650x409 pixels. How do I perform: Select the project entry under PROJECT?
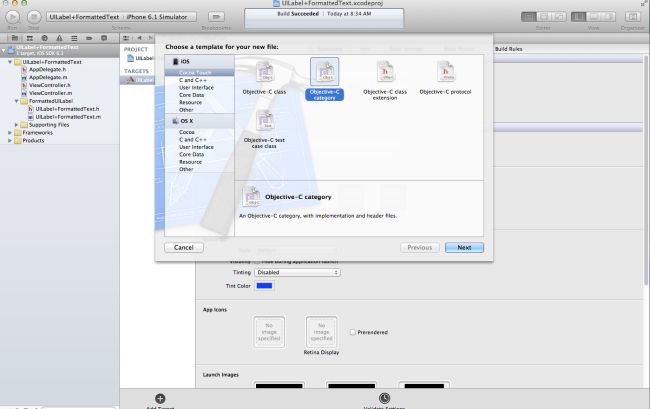point(140,58)
